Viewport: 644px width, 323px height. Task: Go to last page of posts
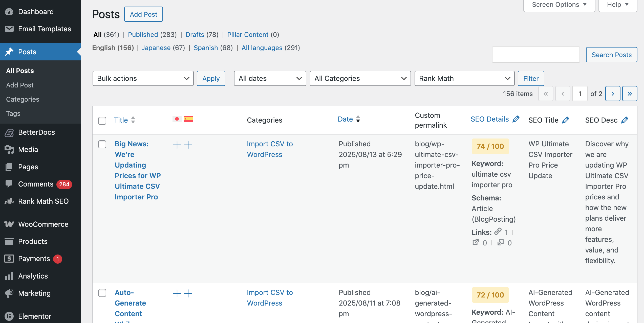pyautogui.click(x=630, y=94)
